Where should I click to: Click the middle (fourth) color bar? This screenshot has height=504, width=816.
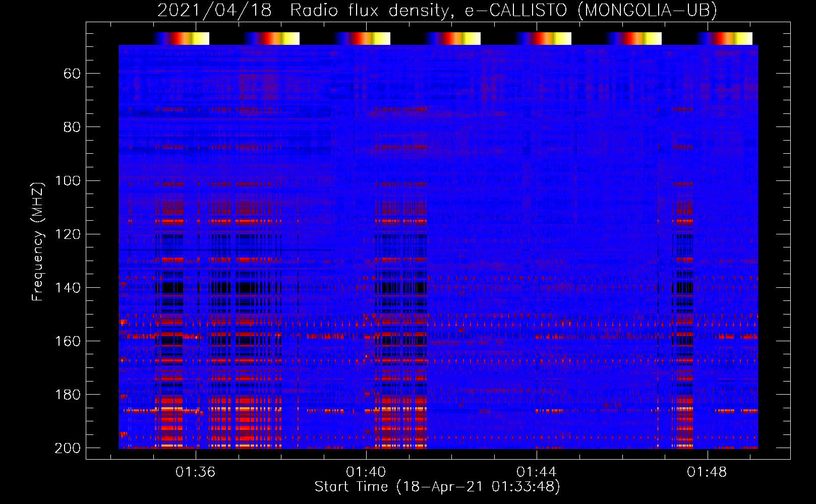pos(452,38)
